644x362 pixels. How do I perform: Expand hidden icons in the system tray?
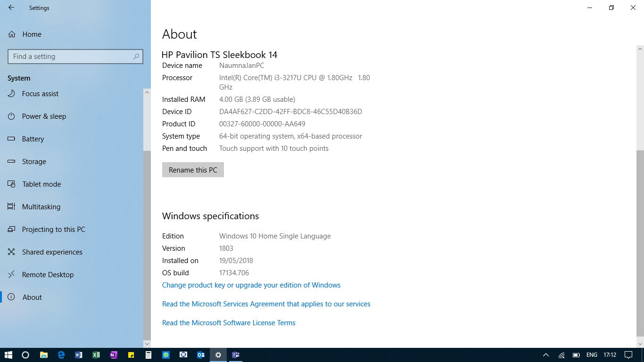545,355
